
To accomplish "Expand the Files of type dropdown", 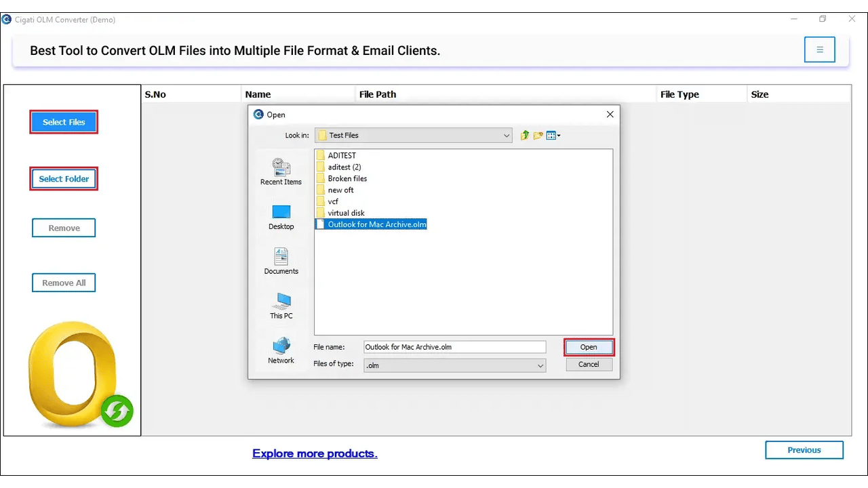I will click(540, 365).
